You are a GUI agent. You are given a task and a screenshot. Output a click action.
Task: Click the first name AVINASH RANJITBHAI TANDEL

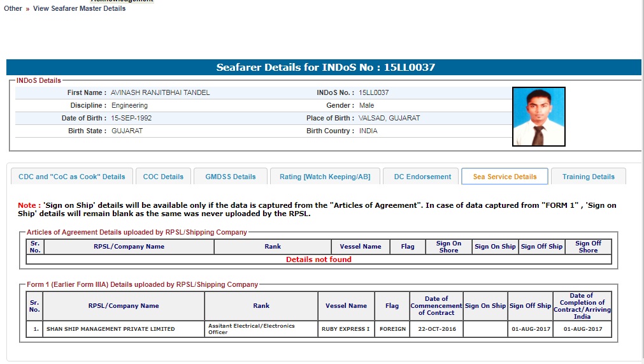coord(160,92)
